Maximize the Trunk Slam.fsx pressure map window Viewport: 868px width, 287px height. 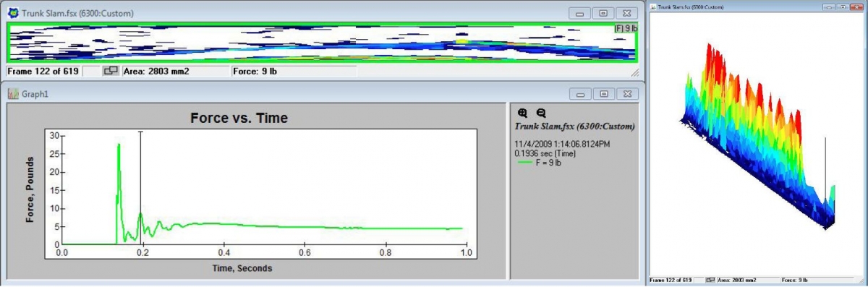tap(604, 13)
